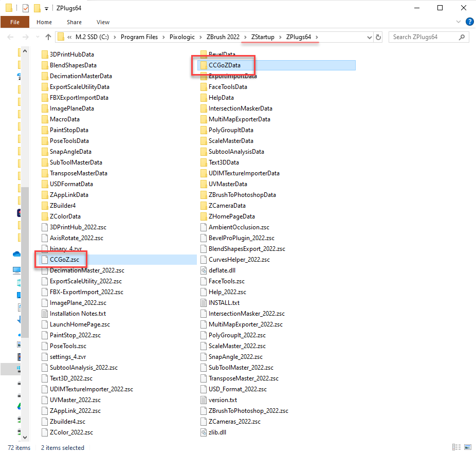Select the deflate.dll file
The height and width of the screenshot is (454, 476).
pyautogui.click(x=218, y=270)
